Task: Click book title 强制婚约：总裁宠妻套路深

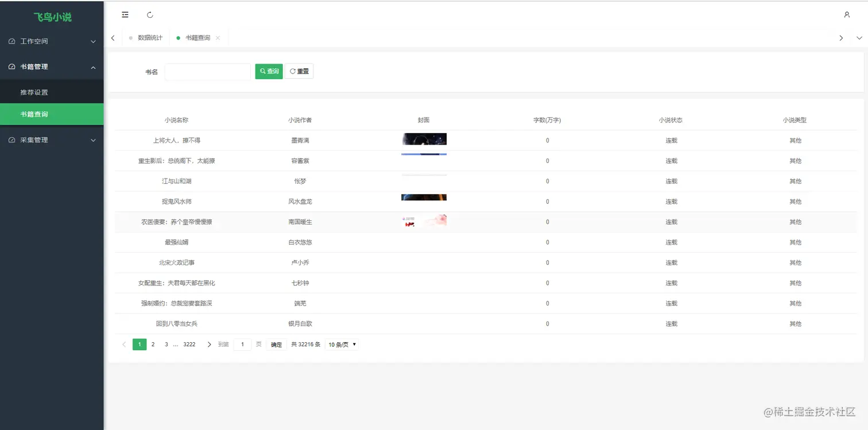Action: [177, 304]
